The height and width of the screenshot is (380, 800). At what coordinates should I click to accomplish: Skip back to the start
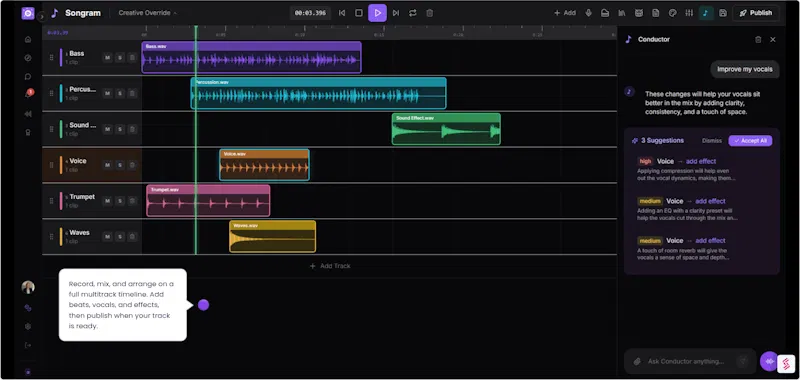pos(342,13)
